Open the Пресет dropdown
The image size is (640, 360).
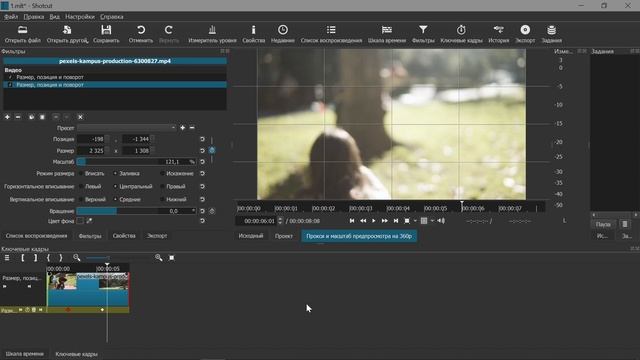[x=127, y=128]
